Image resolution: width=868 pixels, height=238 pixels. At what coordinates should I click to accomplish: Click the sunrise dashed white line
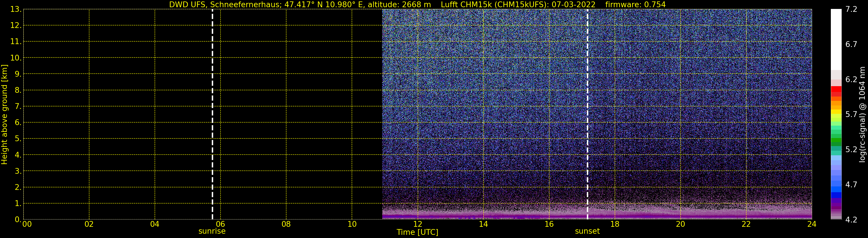coord(212,114)
